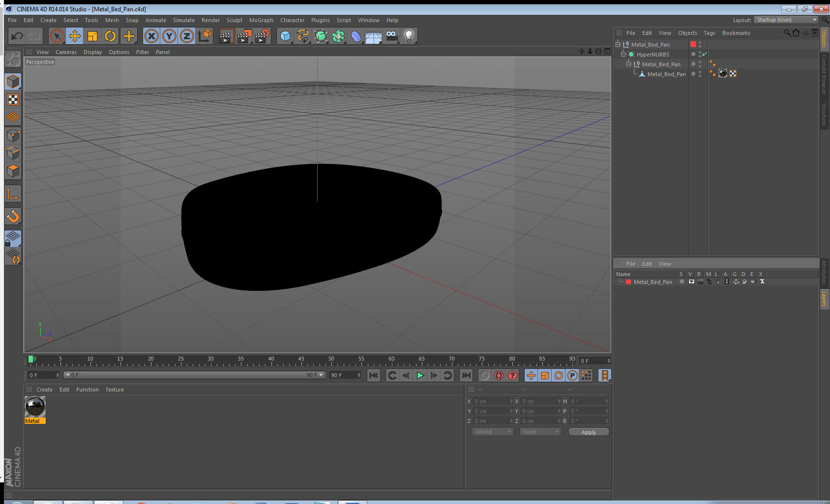Toggle autokeying button
The height and width of the screenshot is (504, 830).
[499, 375]
